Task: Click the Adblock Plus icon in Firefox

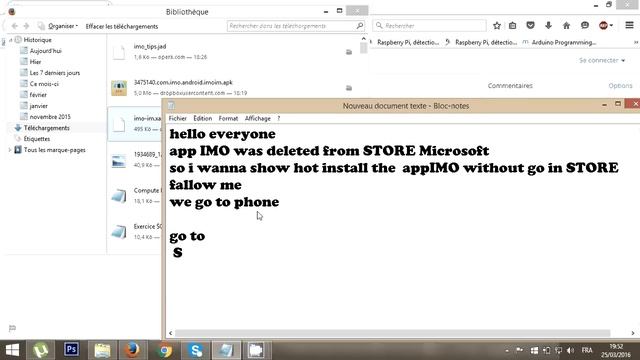Action: pos(603,25)
